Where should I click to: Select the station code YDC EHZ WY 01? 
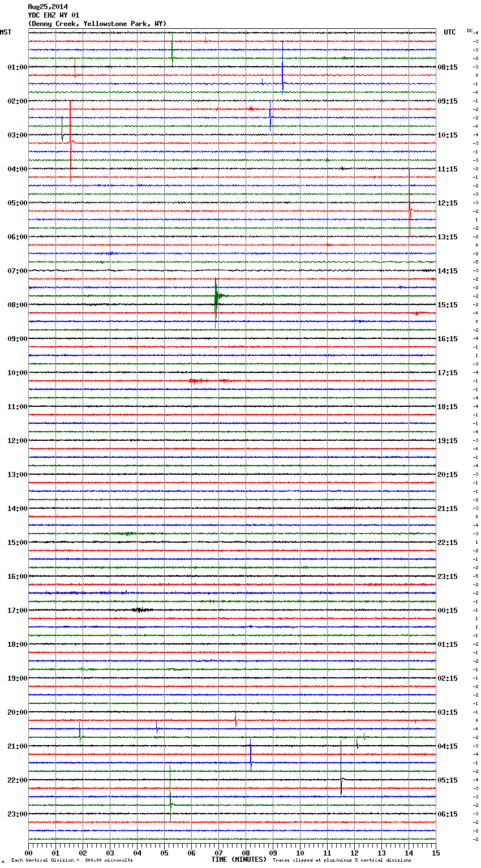54,15
